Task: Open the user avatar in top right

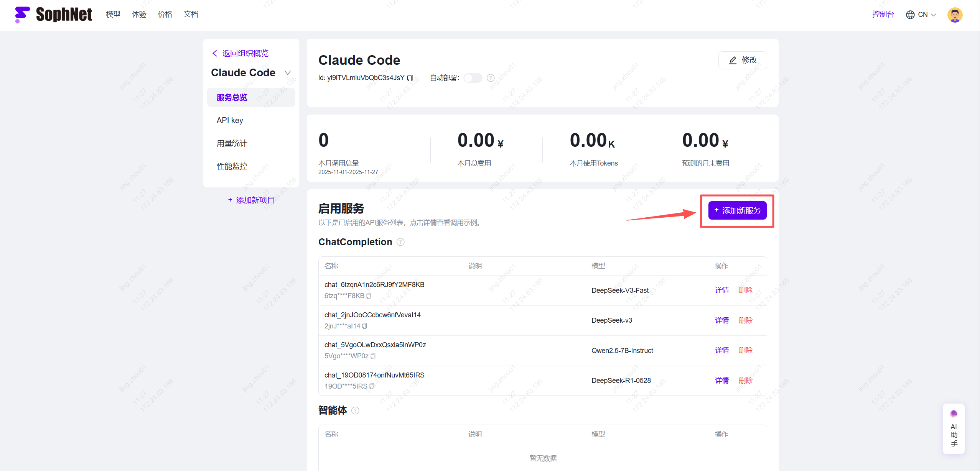Action: [x=954, y=15]
